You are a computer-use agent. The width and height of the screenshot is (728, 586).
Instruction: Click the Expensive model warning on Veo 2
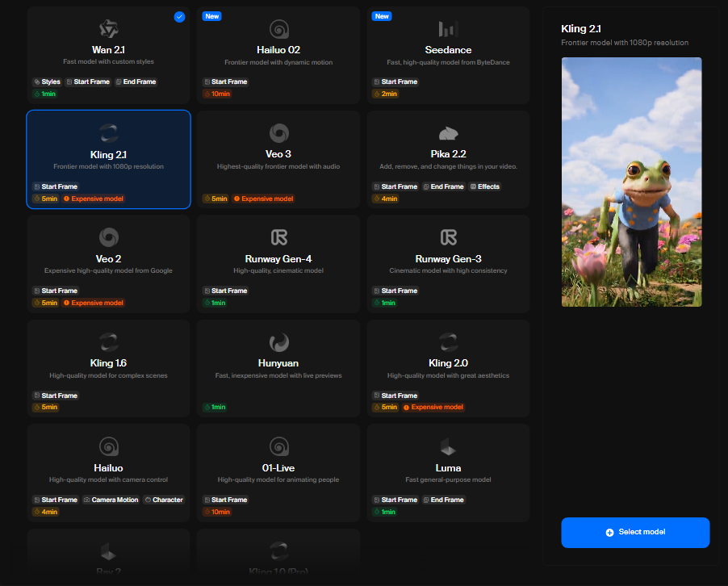pyautogui.click(x=94, y=303)
